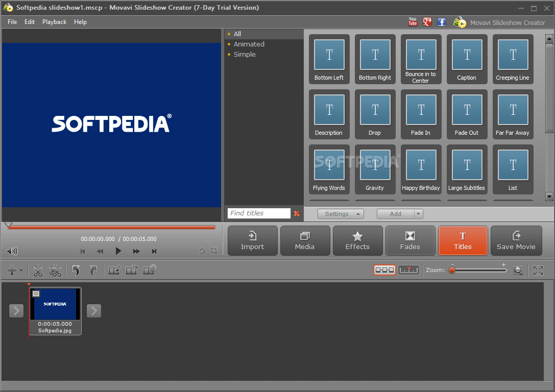Click the double scissors cut tool
Screen dimensions: 555x392
click(55, 271)
